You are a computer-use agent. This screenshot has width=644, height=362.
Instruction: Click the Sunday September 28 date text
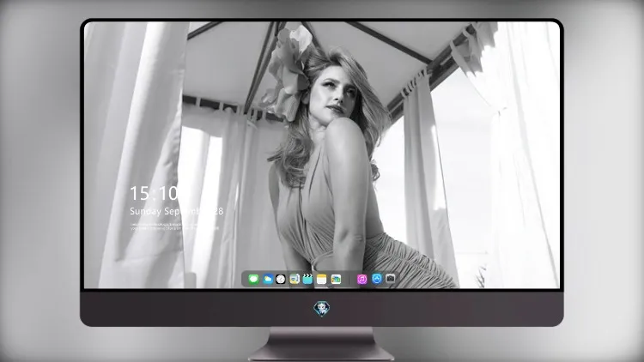177,211
